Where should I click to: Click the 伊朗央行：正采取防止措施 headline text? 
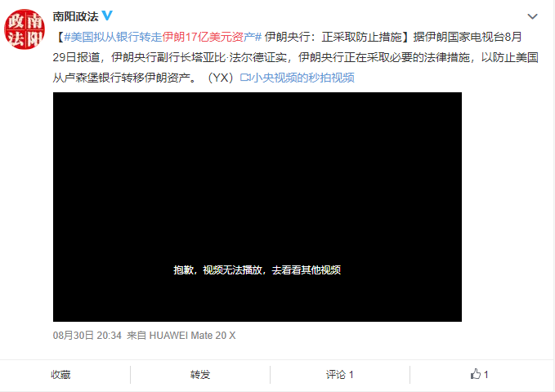tap(333, 37)
